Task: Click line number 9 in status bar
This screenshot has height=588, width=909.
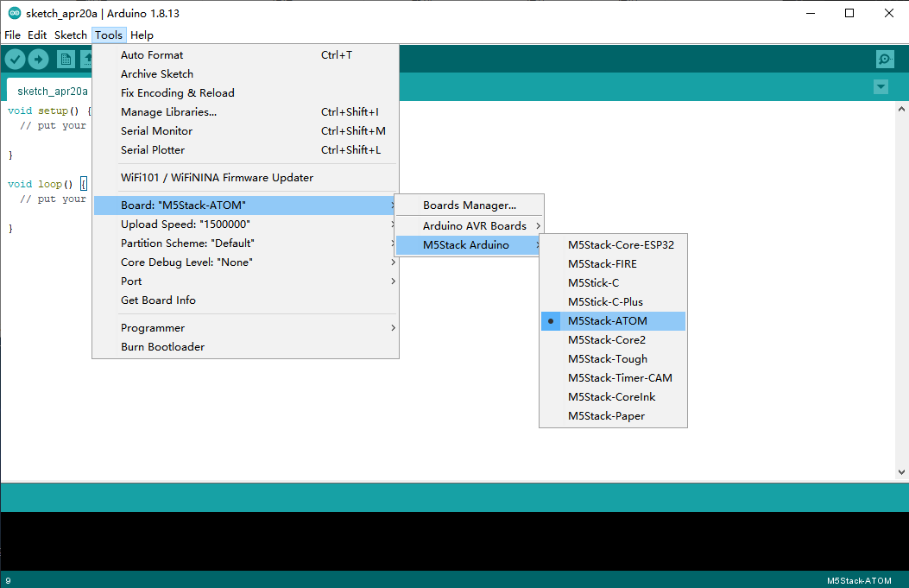Action: tap(8, 580)
